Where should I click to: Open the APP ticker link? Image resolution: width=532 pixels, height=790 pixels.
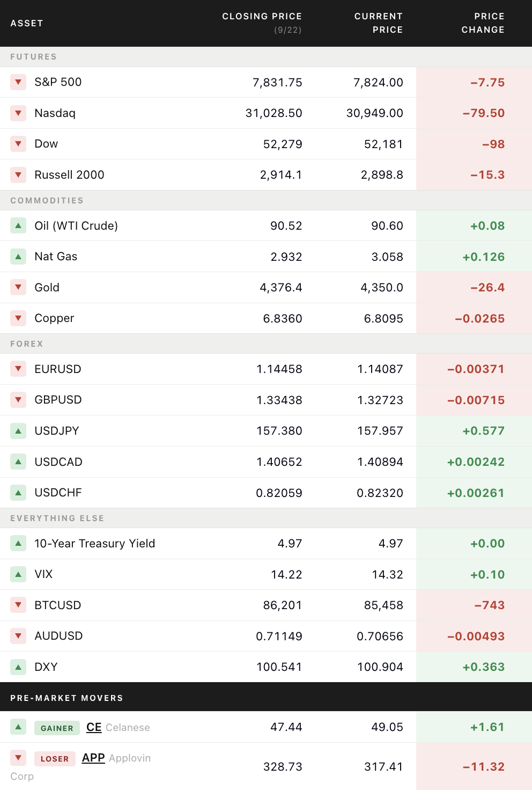[x=93, y=758]
